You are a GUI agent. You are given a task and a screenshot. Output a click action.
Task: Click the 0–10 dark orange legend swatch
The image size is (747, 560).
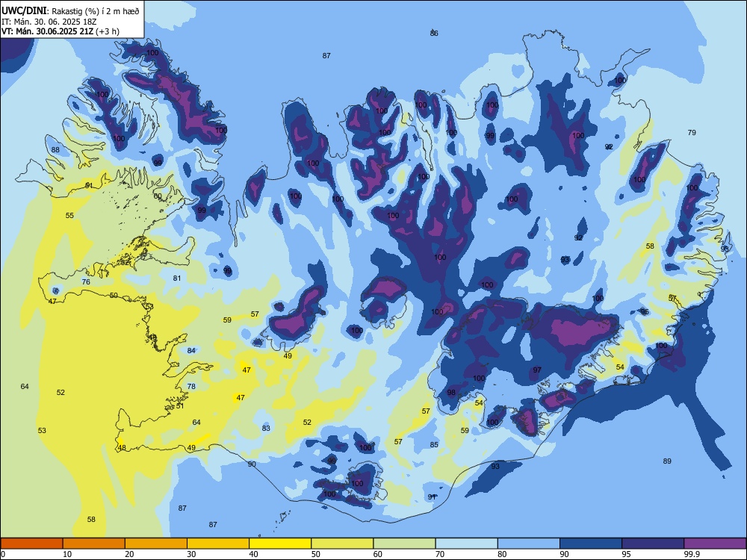pyautogui.click(x=31, y=544)
